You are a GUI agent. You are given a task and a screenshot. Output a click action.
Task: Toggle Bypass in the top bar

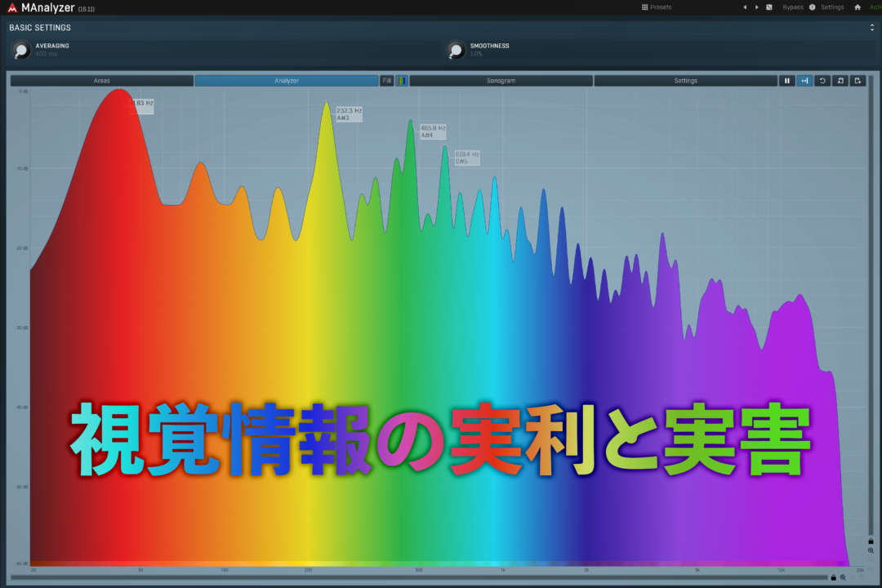792,7
